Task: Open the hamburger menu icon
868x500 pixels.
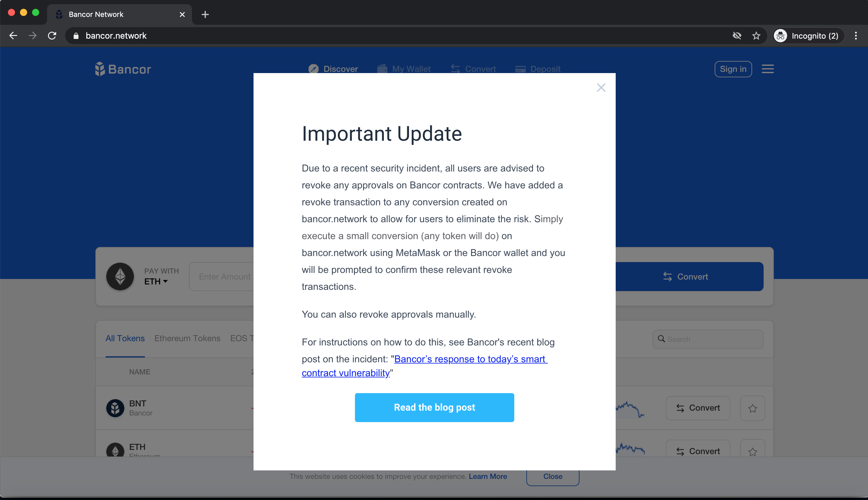Action: click(x=767, y=69)
